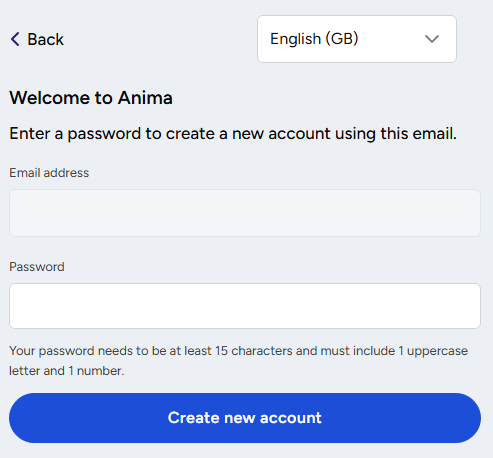493x458 pixels.
Task: Go back using the Back link
Action: coord(37,39)
